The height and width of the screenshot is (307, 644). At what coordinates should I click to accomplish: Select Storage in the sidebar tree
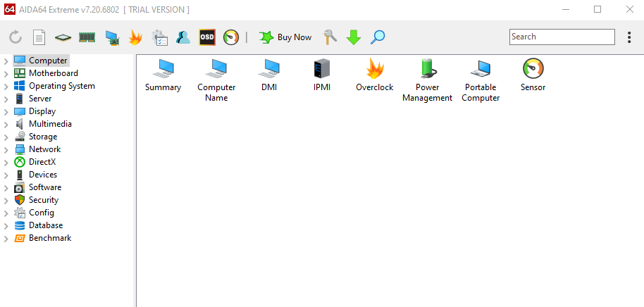(x=35, y=137)
